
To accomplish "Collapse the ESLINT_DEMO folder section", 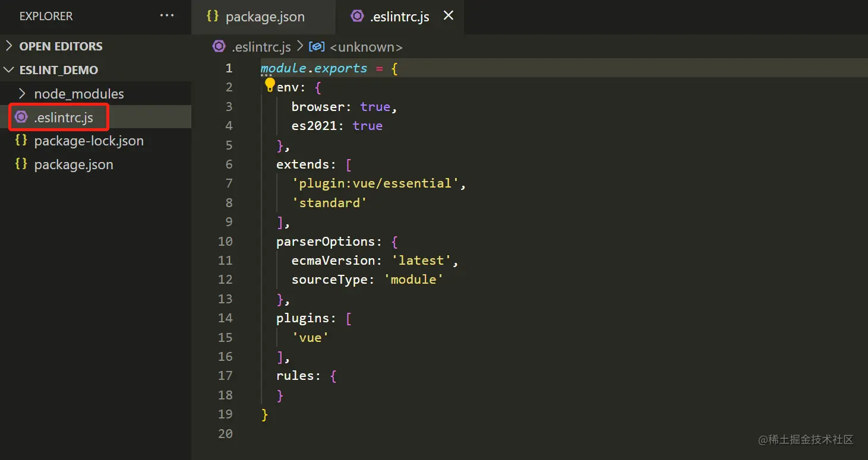I will pos(9,70).
